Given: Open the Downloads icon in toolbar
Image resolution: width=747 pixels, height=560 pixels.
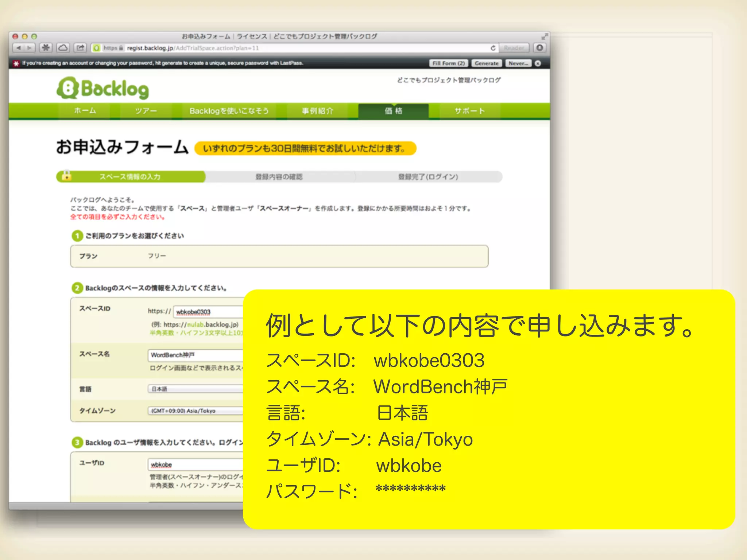Looking at the screenshot, I should (540, 48).
